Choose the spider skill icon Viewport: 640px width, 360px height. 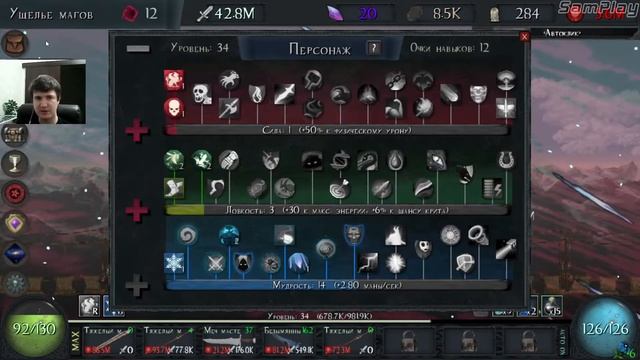coord(270,263)
